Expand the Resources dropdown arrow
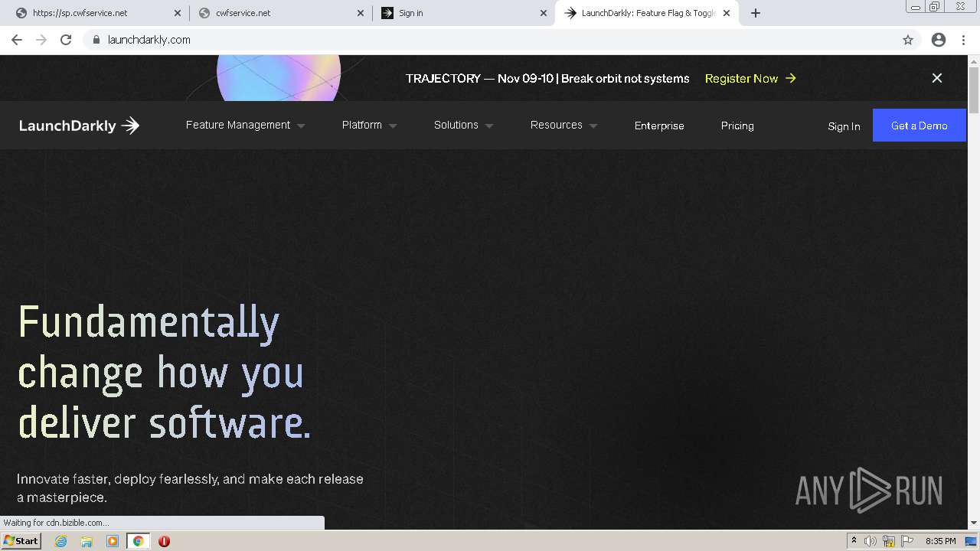The image size is (980, 551). tap(593, 126)
